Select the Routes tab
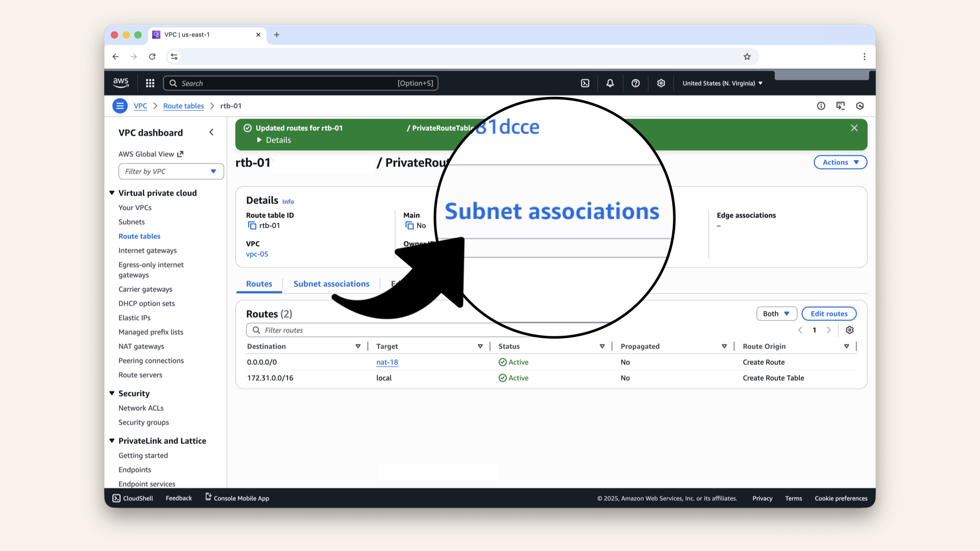 [x=259, y=284]
